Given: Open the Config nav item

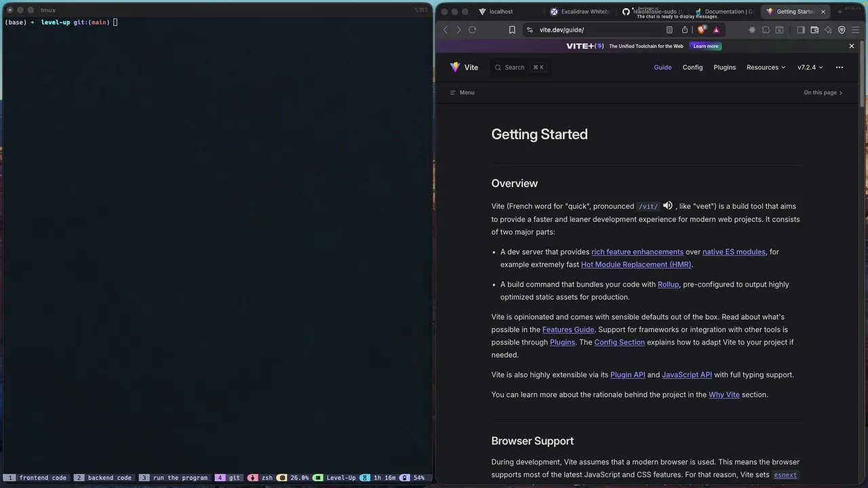Looking at the screenshot, I should pos(692,67).
